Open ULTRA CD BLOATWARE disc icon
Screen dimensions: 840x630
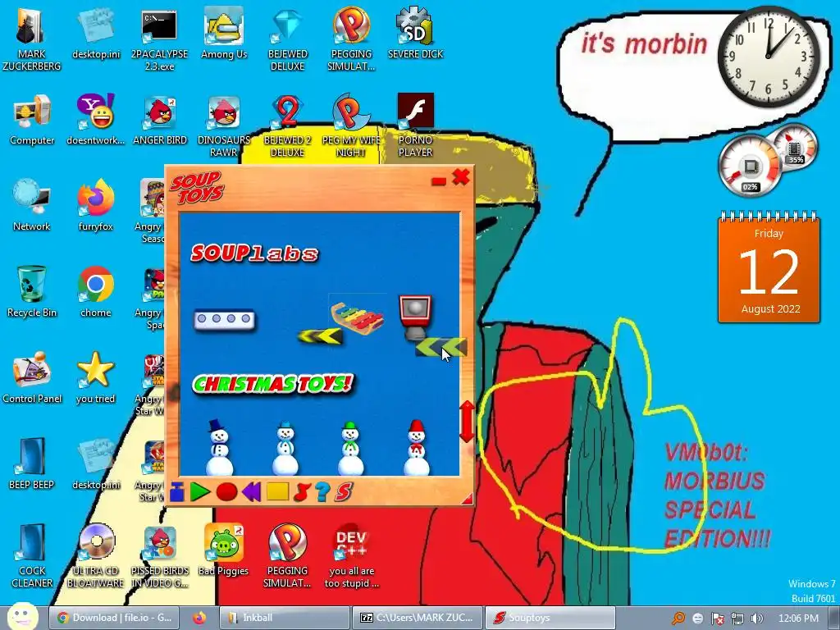pyautogui.click(x=95, y=556)
